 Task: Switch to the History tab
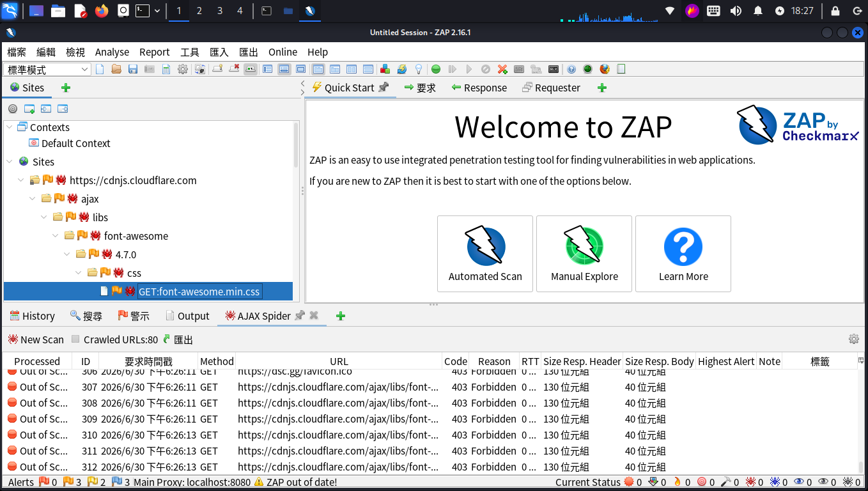pos(32,316)
